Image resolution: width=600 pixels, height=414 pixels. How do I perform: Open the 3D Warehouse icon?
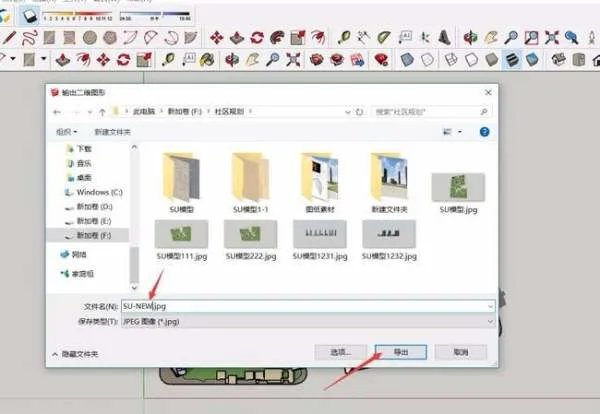click(x=316, y=59)
